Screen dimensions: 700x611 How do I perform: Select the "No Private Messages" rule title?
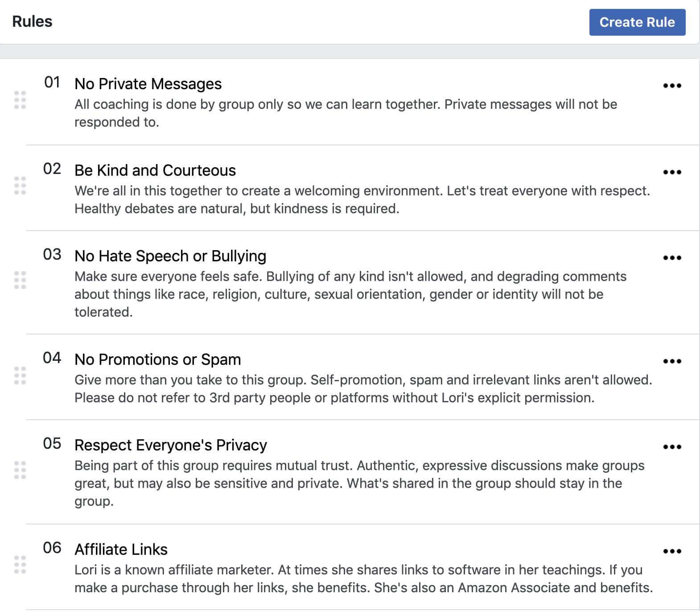148,84
